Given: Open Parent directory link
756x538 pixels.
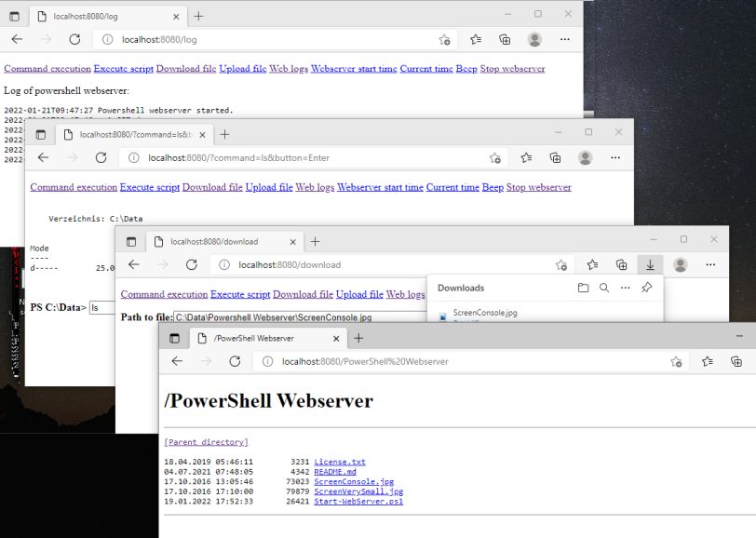Looking at the screenshot, I should click(x=206, y=442).
